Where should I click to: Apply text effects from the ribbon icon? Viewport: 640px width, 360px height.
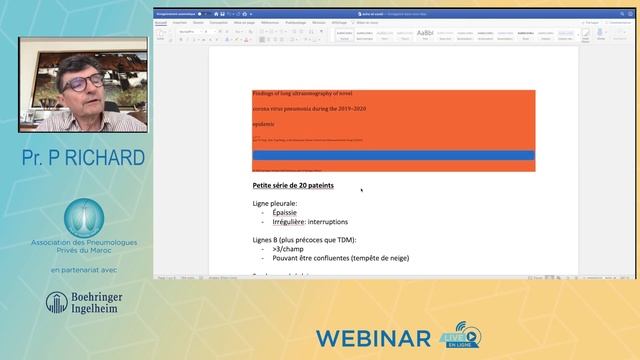point(227,40)
